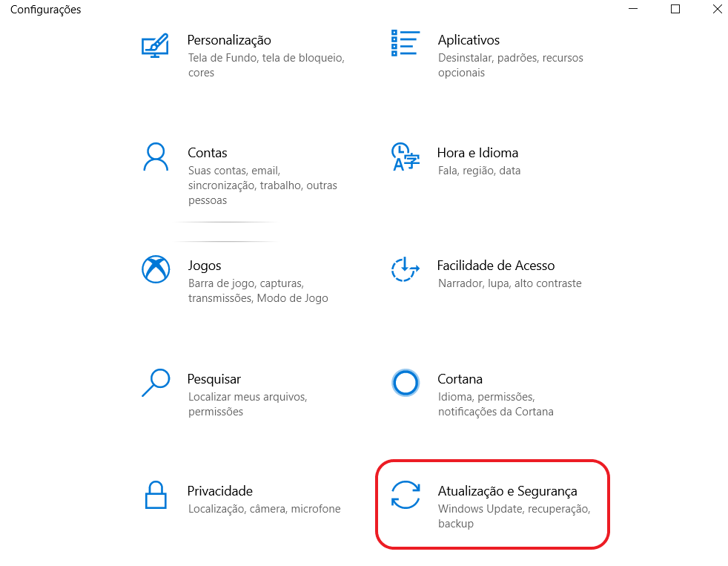728x566 pixels.
Task: Open the Pesquisar magnifying glass icon
Action: [x=156, y=383]
